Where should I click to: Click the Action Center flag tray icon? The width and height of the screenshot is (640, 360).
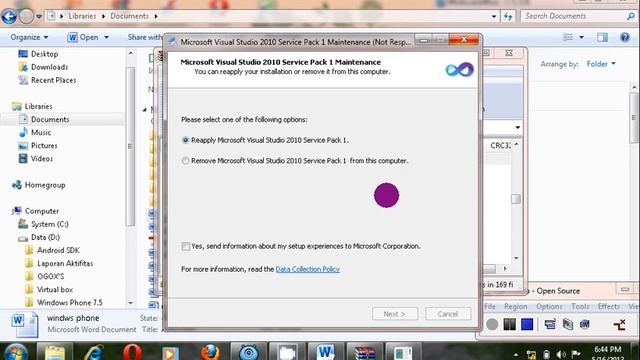click(x=576, y=354)
